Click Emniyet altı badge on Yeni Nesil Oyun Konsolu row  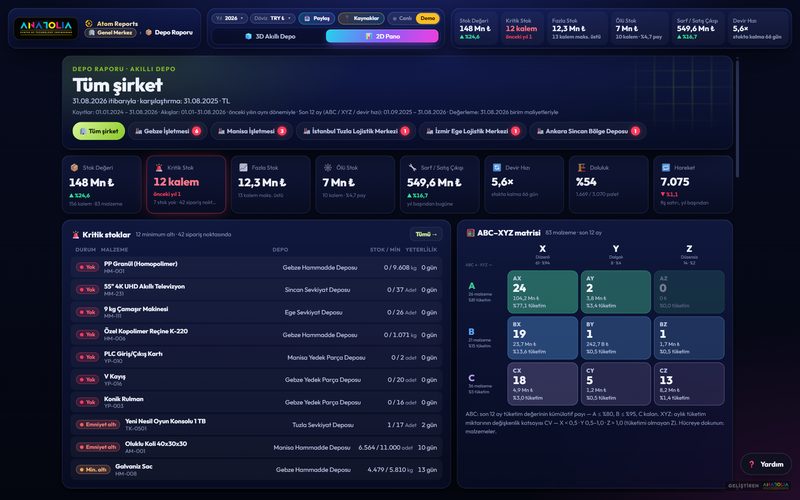coord(98,424)
